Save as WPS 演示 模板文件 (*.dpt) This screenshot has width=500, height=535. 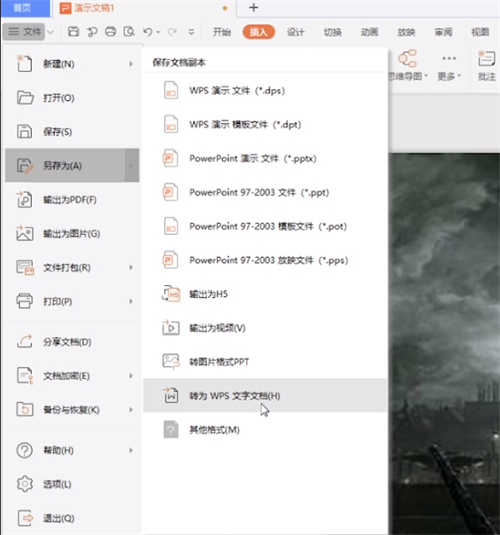[x=265, y=125]
